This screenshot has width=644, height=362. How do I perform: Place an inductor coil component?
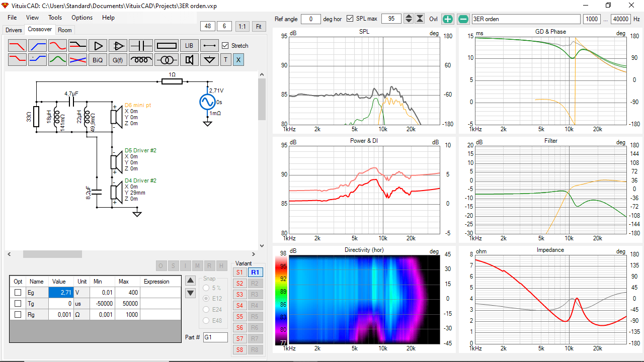(141, 60)
